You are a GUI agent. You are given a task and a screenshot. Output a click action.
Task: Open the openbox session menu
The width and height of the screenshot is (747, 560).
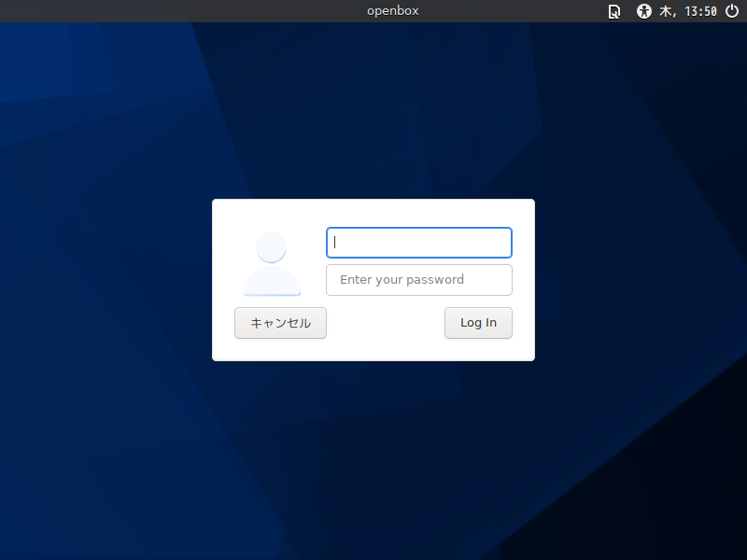(392, 11)
